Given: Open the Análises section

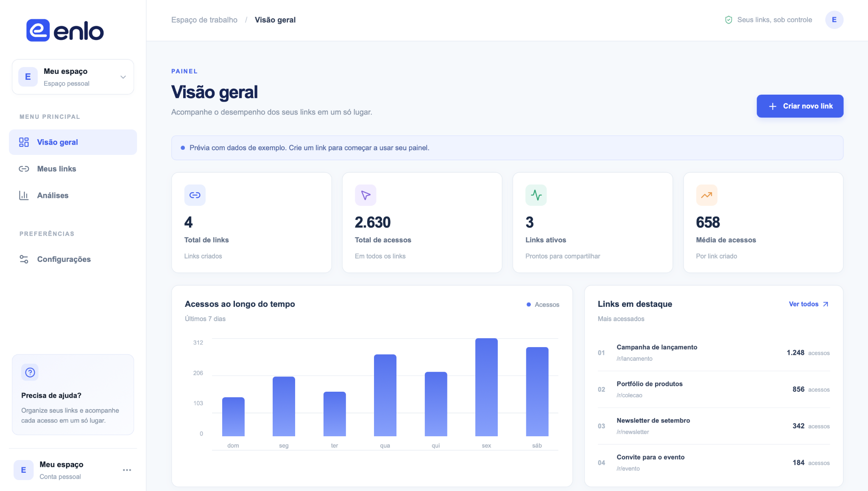Looking at the screenshot, I should [x=73, y=196].
